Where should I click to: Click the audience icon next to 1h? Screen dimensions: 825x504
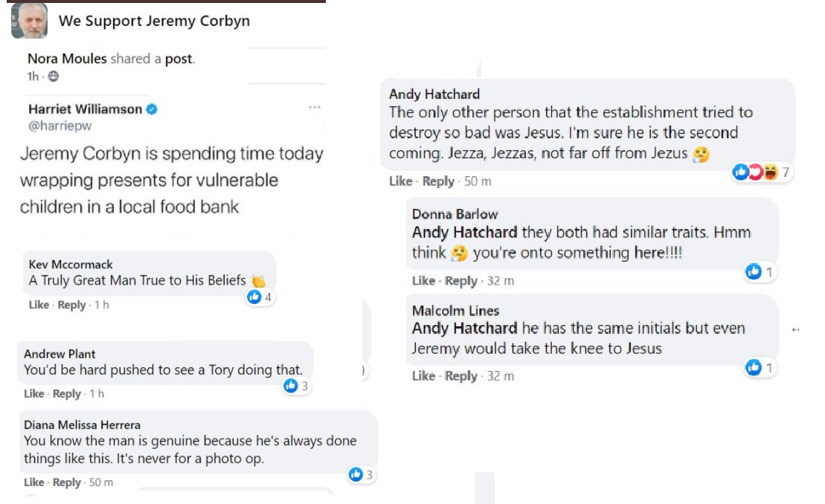[53, 77]
